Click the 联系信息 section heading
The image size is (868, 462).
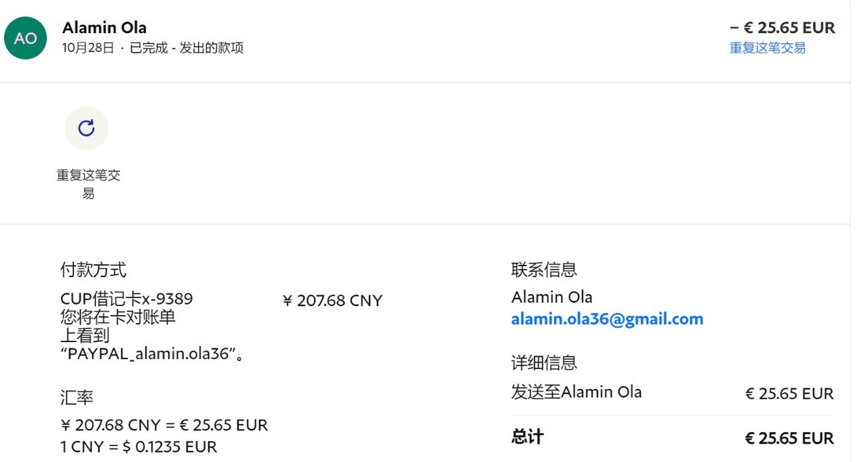[544, 270]
